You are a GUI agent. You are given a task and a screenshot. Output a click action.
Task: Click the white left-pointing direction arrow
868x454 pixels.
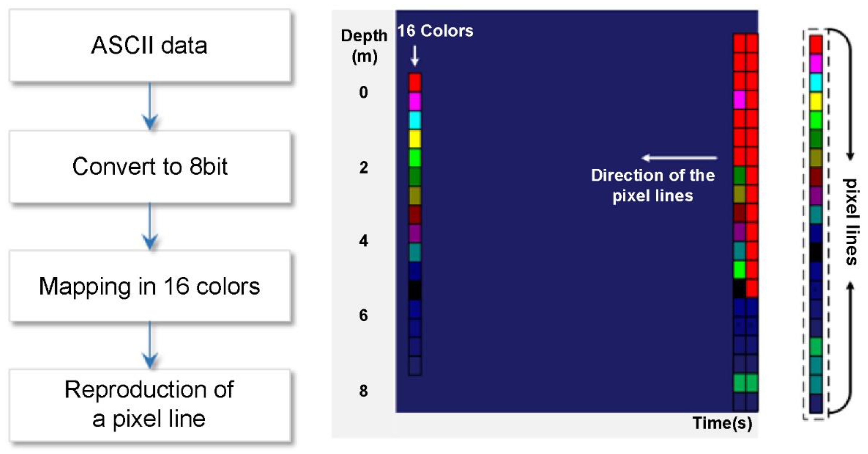pos(679,158)
